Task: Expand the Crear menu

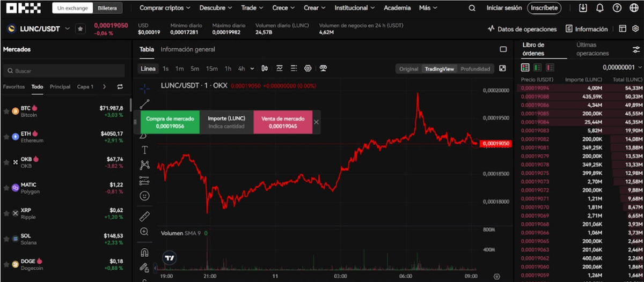Action: pyautogui.click(x=314, y=8)
